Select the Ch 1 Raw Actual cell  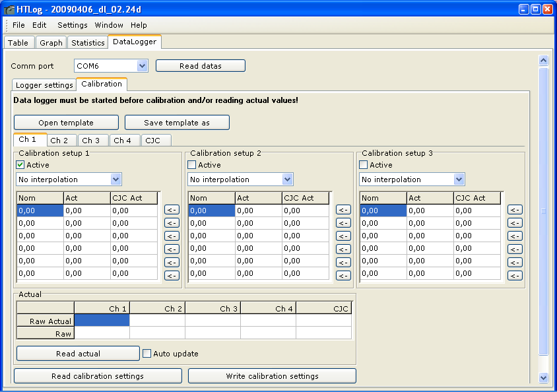102,321
